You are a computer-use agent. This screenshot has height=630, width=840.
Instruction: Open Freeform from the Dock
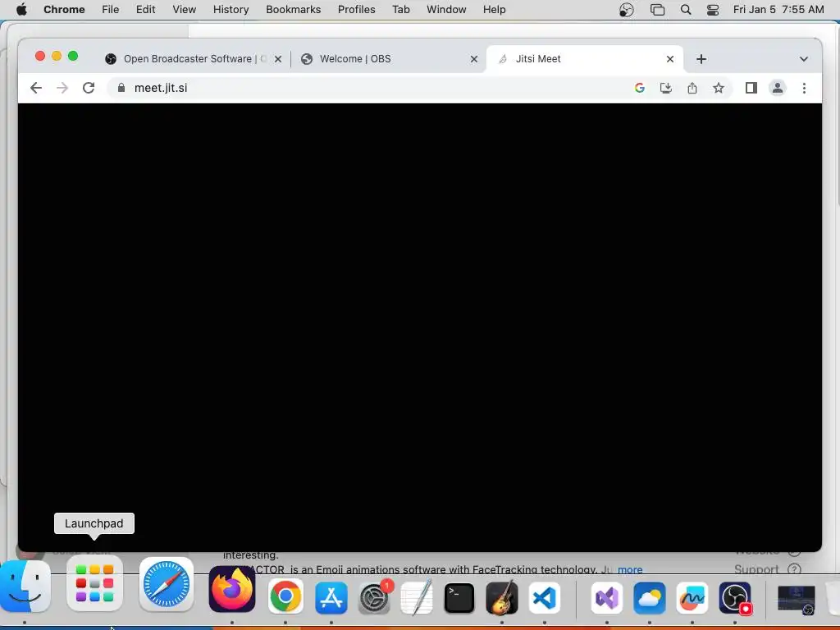click(x=692, y=598)
